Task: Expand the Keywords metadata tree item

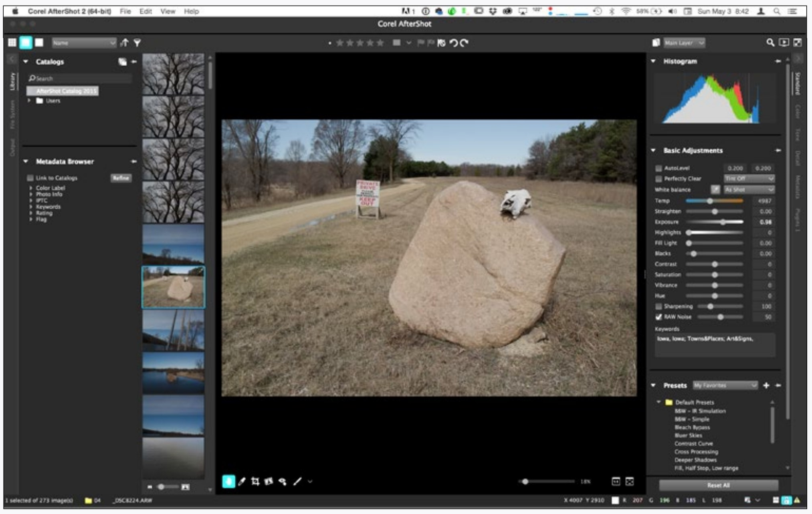Action: pos(31,207)
